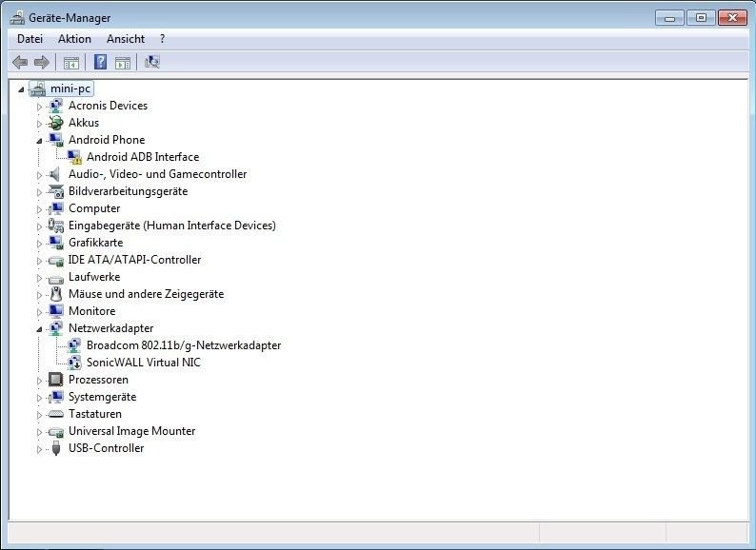Select the Tastaturen label
756x550 pixels.
95,414
